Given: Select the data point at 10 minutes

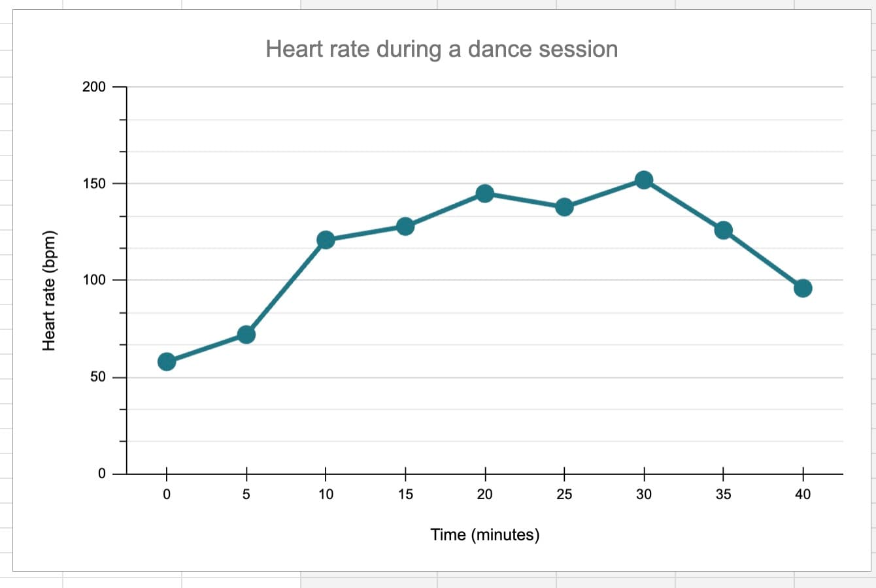Looking at the screenshot, I should click(326, 240).
